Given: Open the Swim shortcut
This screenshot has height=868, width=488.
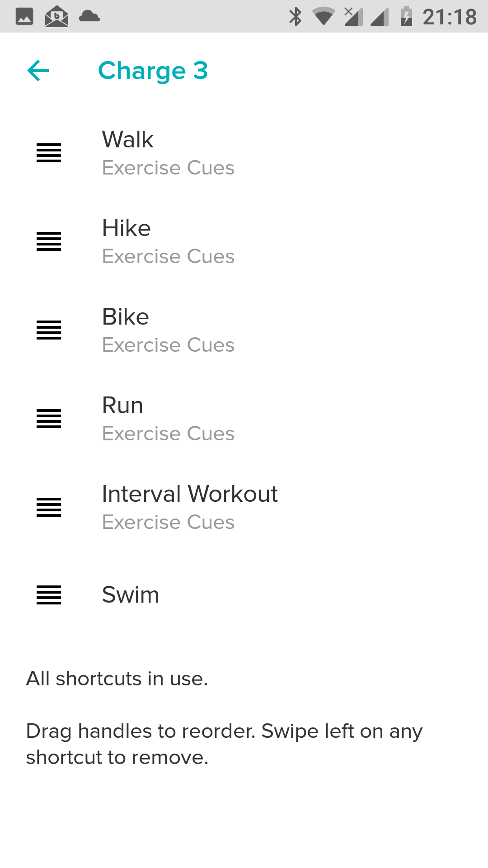Looking at the screenshot, I should click(131, 594).
